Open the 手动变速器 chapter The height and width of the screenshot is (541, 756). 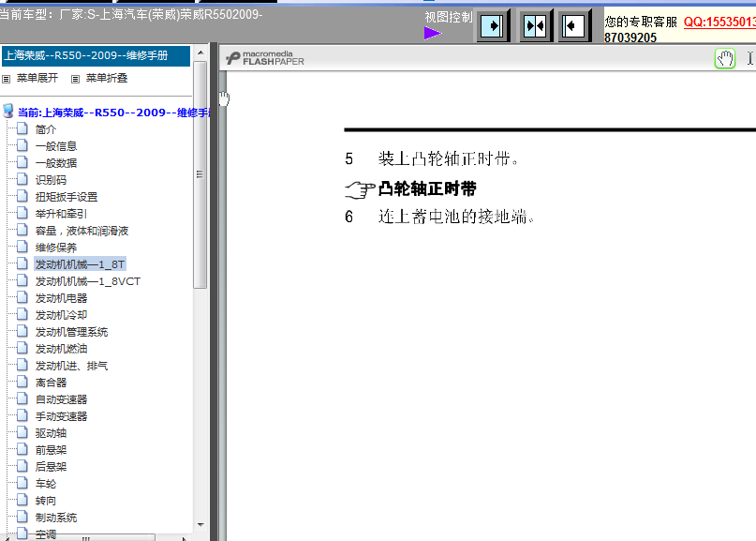coord(61,416)
